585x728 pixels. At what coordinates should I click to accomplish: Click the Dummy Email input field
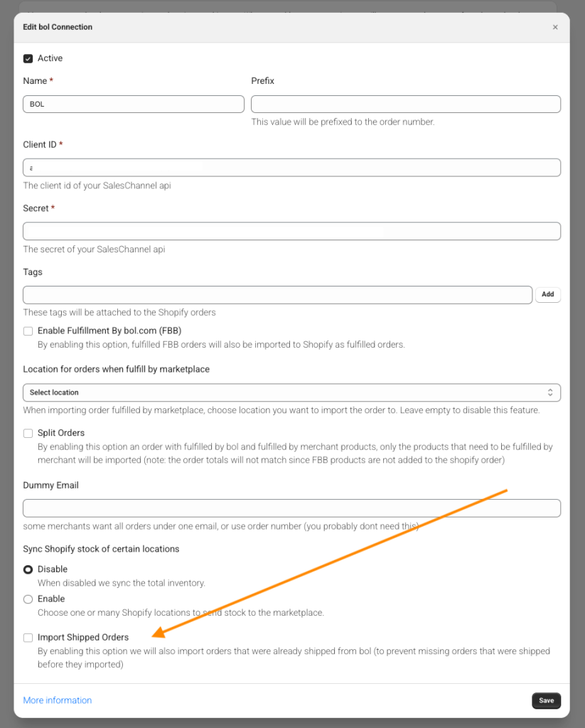pyautogui.click(x=291, y=508)
